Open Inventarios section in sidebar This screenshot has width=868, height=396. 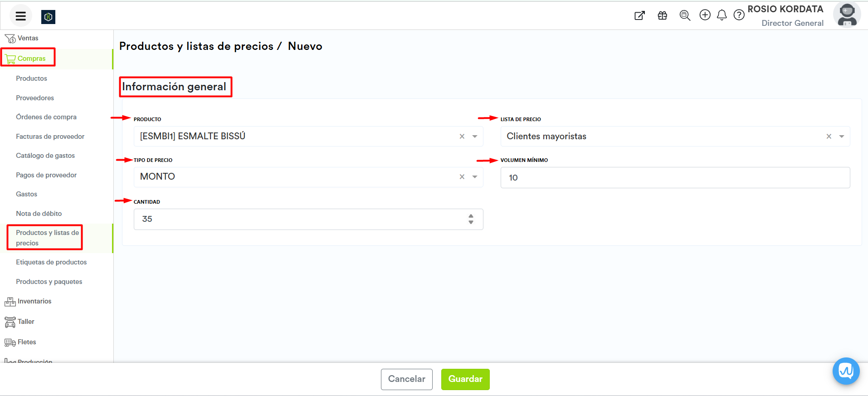34,302
